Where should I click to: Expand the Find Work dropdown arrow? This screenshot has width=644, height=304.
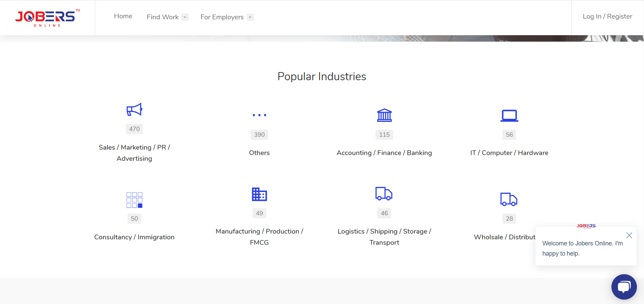[x=185, y=17]
